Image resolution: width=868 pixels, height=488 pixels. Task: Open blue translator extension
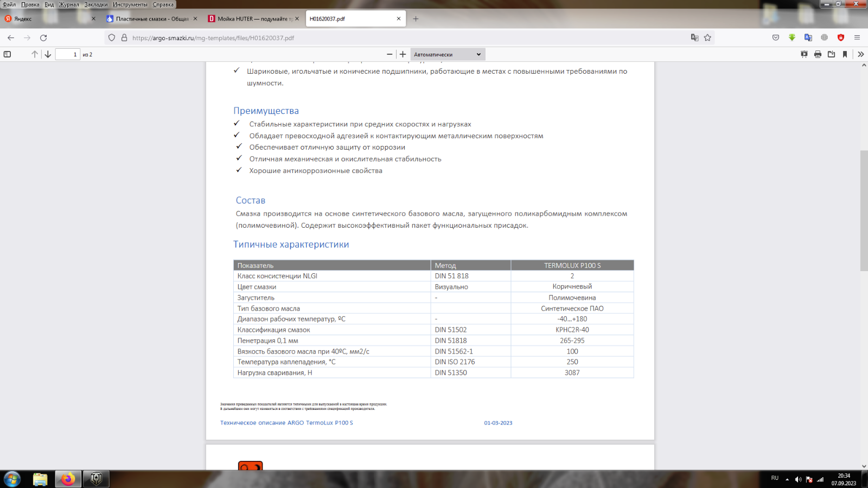(x=808, y=38)
